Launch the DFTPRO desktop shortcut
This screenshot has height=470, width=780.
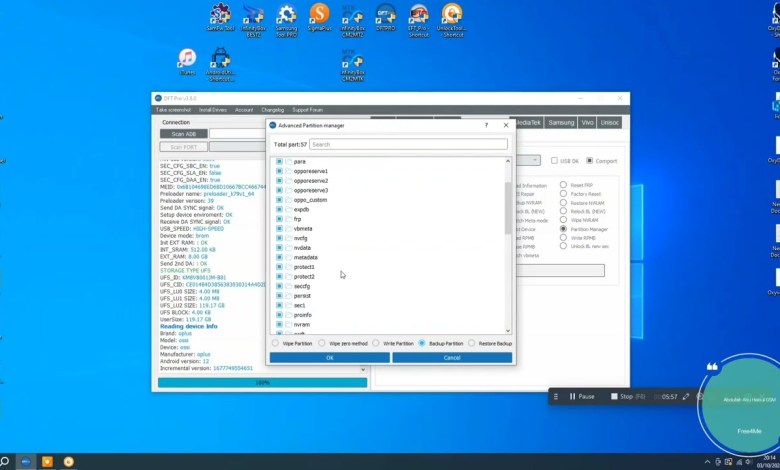386,17
